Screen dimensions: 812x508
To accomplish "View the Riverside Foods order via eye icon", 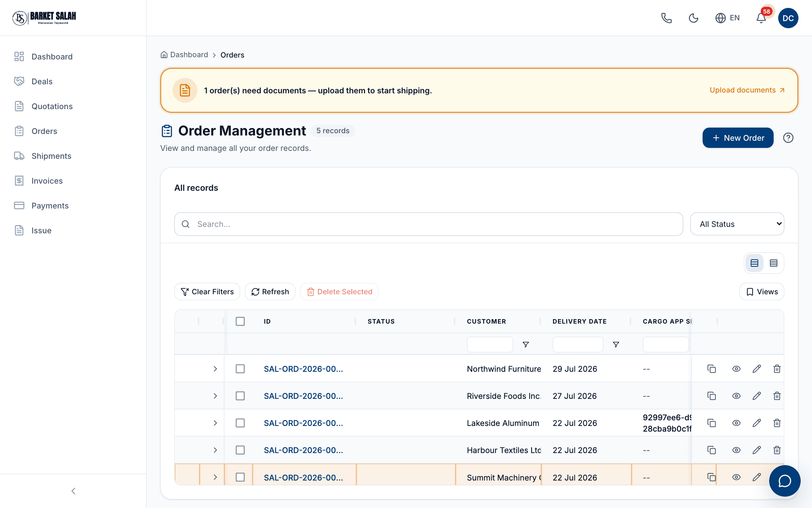I will click(x=736, y=396).
